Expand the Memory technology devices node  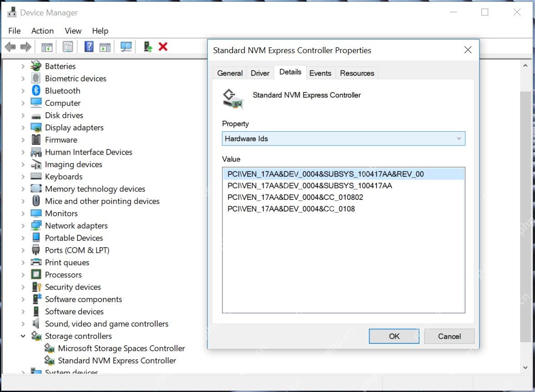23,189
